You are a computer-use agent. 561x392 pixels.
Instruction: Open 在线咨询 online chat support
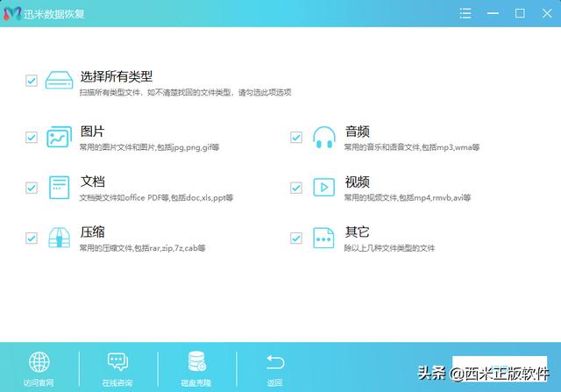[117, 368]
